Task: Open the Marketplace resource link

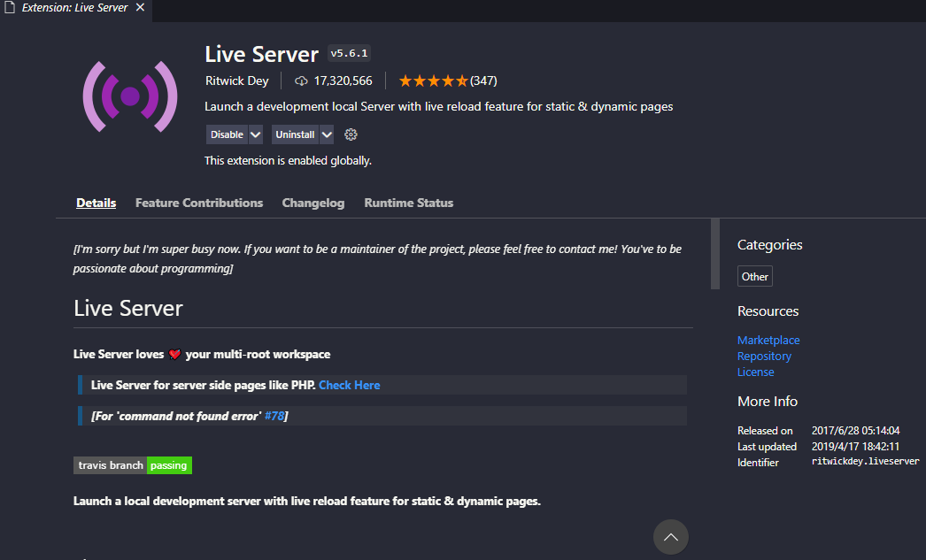Action: (768, 340)
